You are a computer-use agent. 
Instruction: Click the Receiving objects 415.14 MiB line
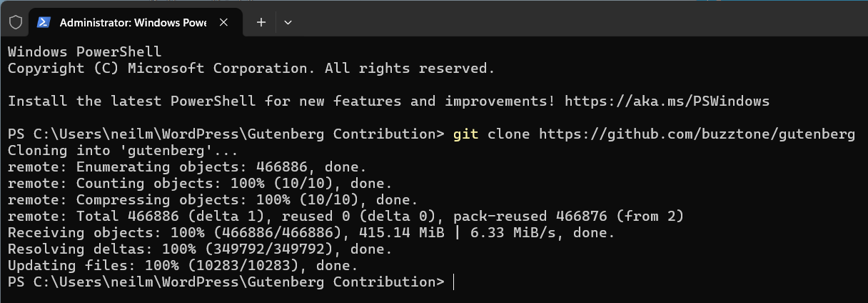point(311,232)
